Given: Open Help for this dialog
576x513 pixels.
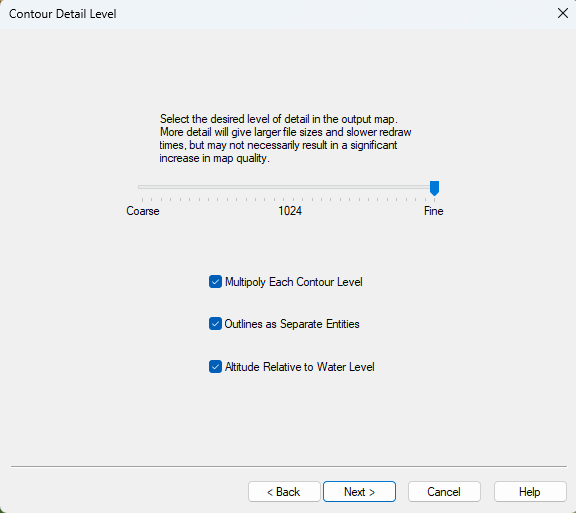Looking at the screenshot, I should click(530, 492).
